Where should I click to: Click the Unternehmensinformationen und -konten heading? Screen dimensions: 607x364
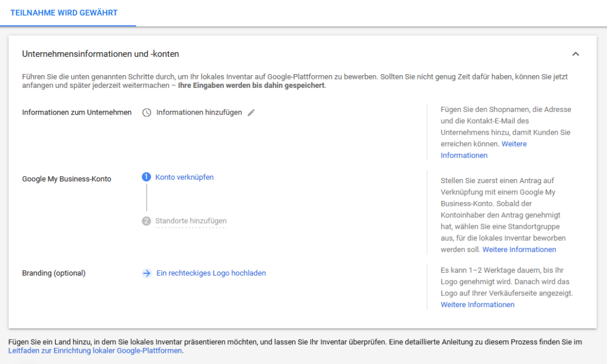click(x=101, y=54)
